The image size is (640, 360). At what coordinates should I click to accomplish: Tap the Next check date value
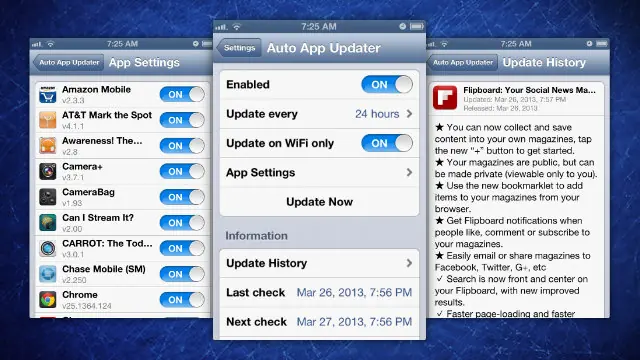point(354,322)
